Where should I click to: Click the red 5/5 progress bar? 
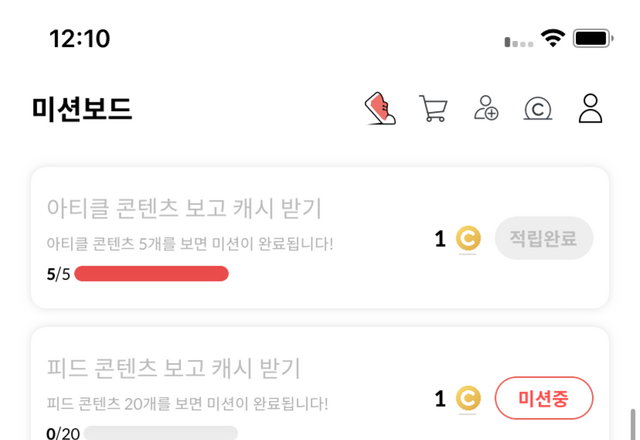coord(151,274)
